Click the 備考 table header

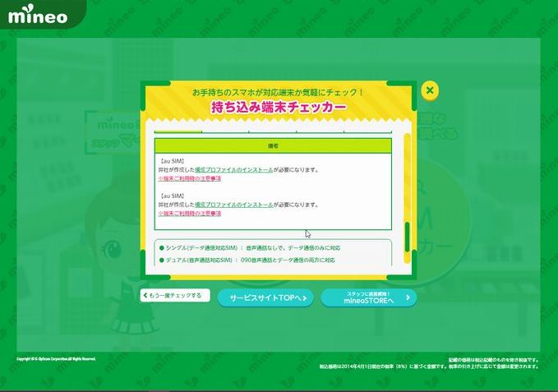coord(273,145)
